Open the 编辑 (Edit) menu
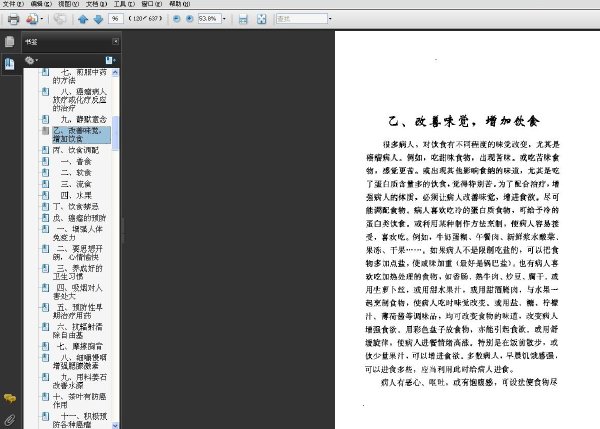 41,4
